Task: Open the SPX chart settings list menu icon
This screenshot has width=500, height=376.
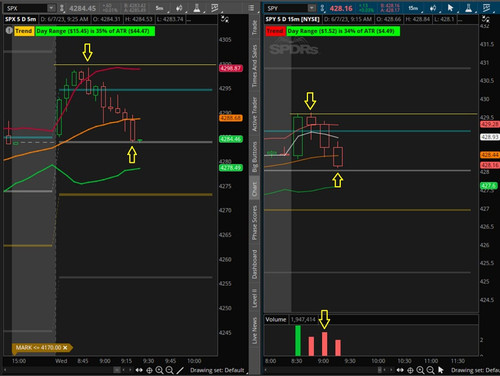Action: (x=251, y=8)
